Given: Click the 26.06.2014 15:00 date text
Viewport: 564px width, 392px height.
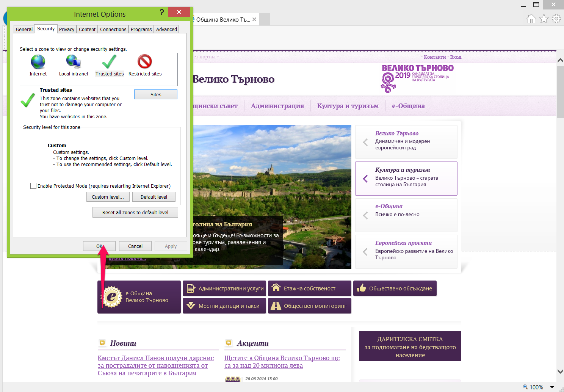Looking at the screenshot, I should [x=262, y=379].
